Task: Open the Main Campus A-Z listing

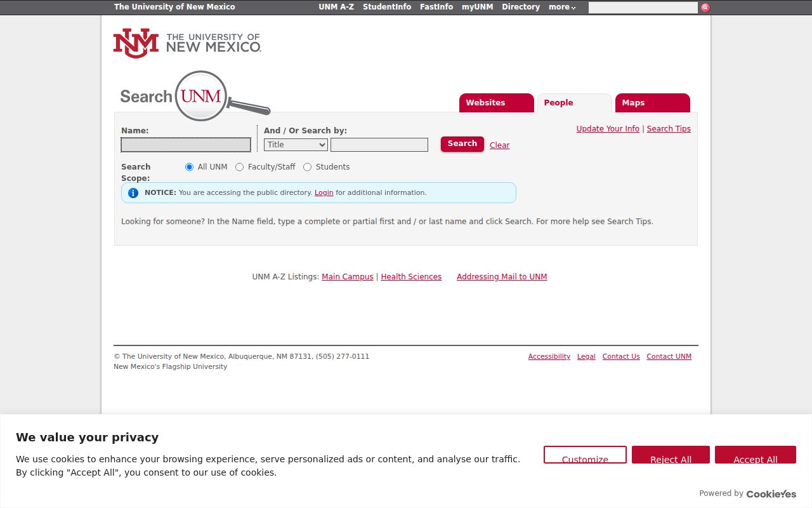Action: pos(348,277)
